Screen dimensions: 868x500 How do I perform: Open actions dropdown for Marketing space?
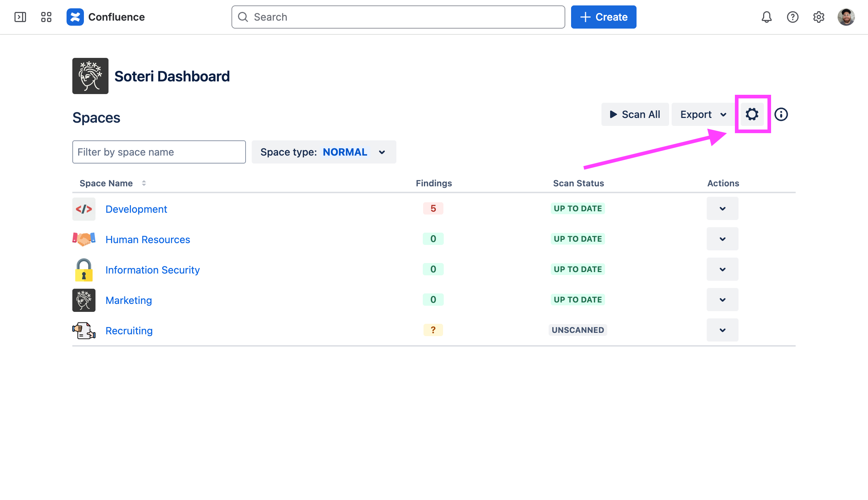point(722,300)
